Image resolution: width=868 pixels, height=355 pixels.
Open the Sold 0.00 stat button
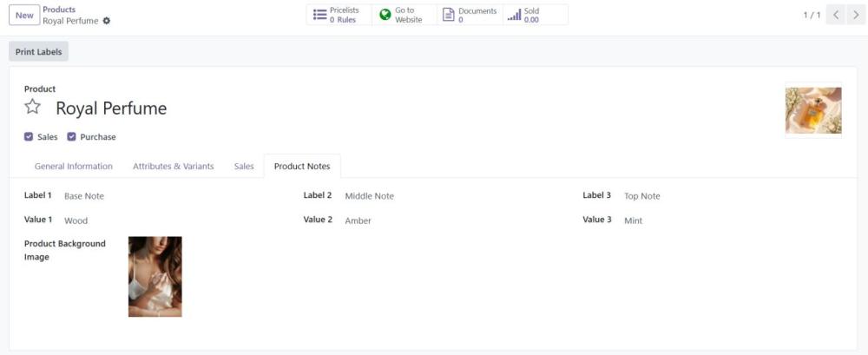coord(536,15)
